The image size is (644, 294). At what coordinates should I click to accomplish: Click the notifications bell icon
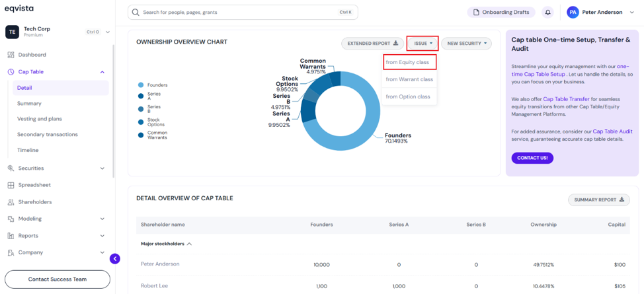point(547,13)
